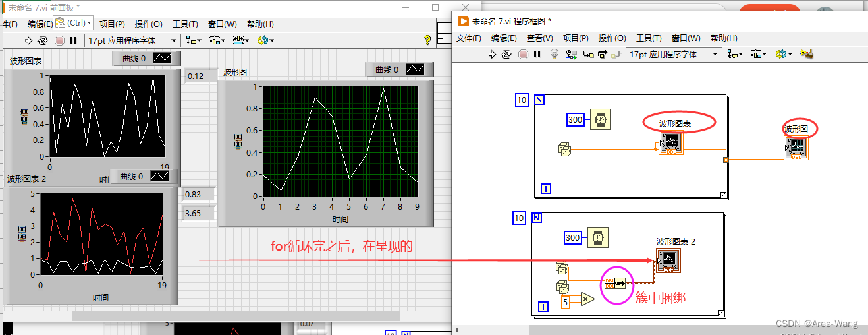Open Distribute Objects menu in front panel
This screenshot has width=868, height=335.
click(x=217, y=40)
